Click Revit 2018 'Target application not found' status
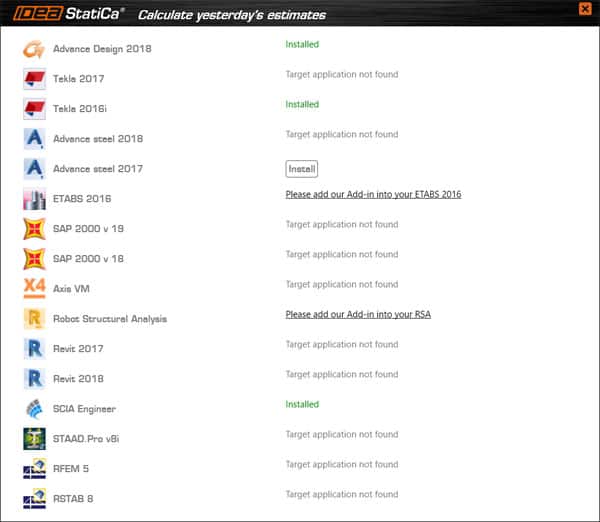Image resolution: width=600 pixels, height=522 pixels. [x=342, y=374]
